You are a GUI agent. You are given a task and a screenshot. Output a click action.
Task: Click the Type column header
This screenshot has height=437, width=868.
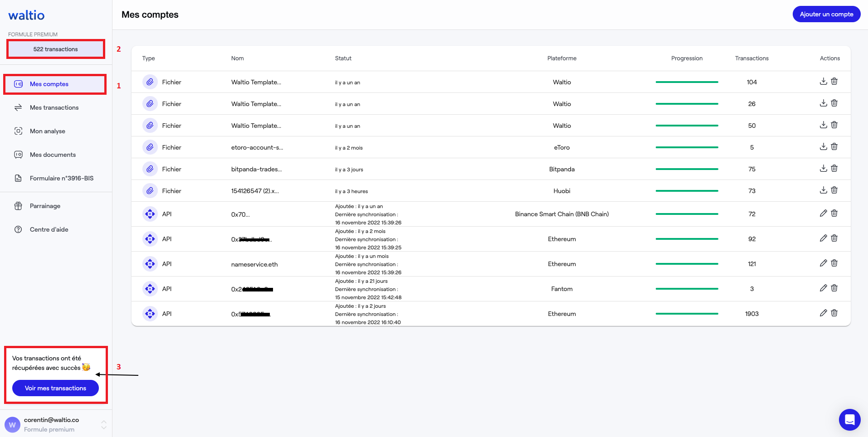[148, 58]
